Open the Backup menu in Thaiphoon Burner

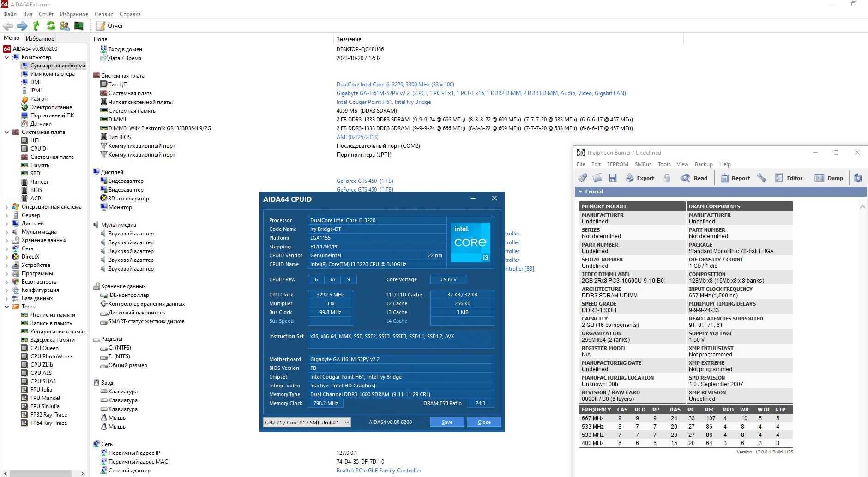(703, 164)
